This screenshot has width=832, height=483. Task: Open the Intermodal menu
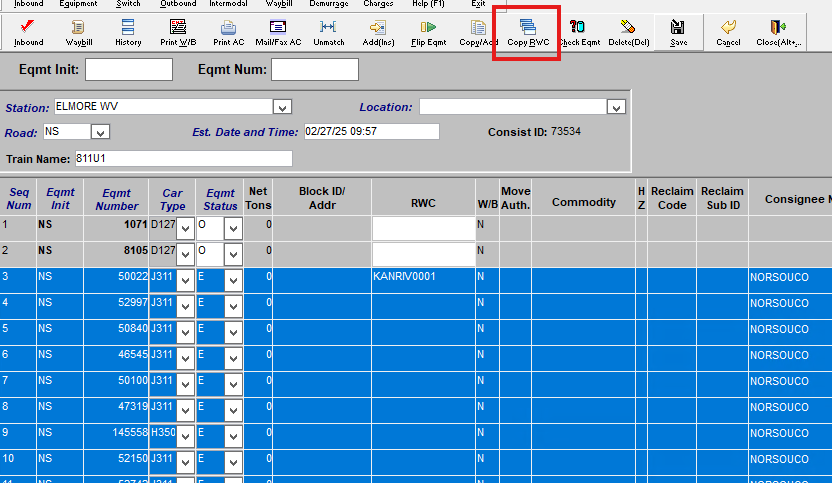tap(228, 4)
